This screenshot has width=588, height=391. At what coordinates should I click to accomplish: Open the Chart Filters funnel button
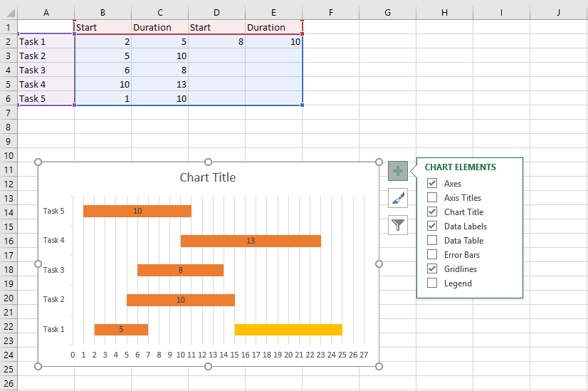pyautogui.click(x=398, y=225)
